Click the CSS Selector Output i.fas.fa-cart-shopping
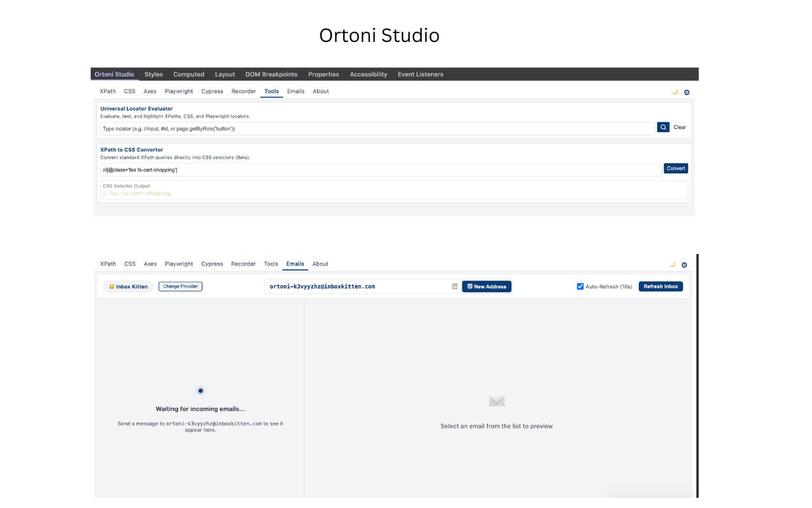Screen dimensions: 812x508 [x=137, y=193]
